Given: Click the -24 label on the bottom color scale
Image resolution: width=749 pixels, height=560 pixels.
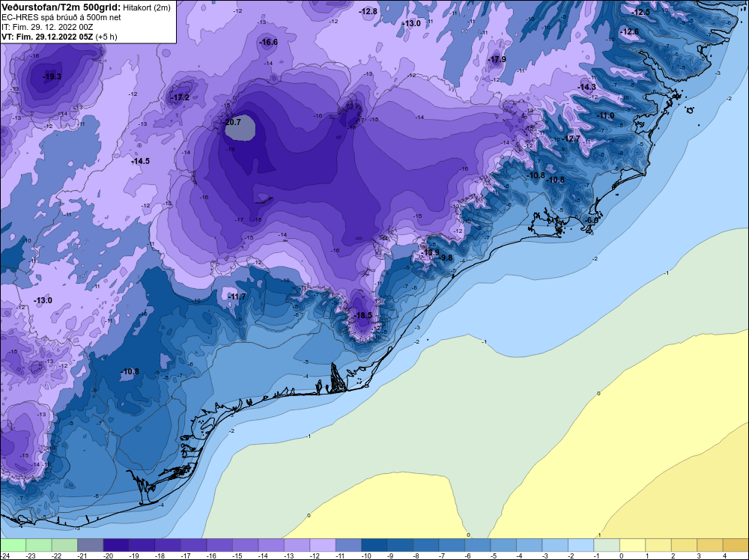Looking at the screenshot, I should tap(6, 556).
